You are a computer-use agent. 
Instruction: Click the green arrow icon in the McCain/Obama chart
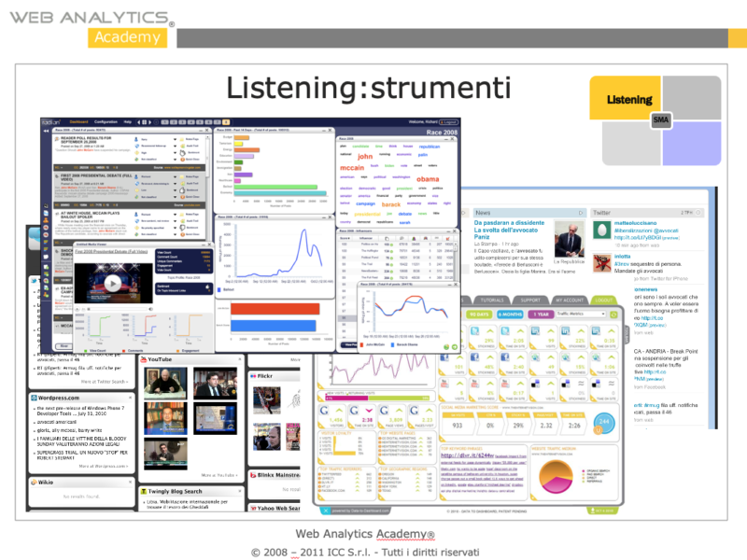click(x=454, y=347)
